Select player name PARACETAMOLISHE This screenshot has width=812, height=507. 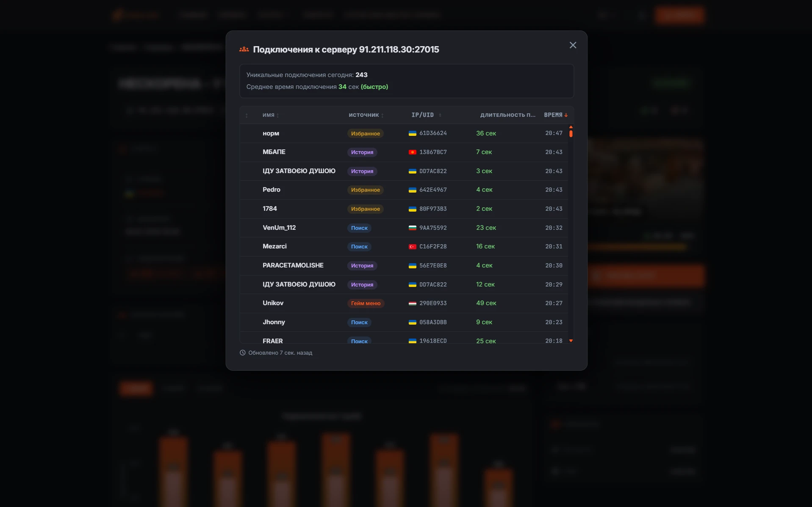point(293,265)
